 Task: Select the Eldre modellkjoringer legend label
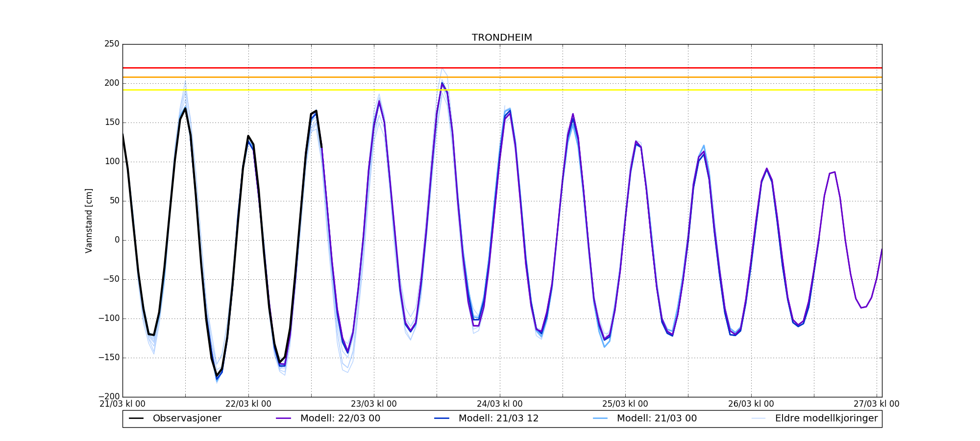tap(827, 418)
